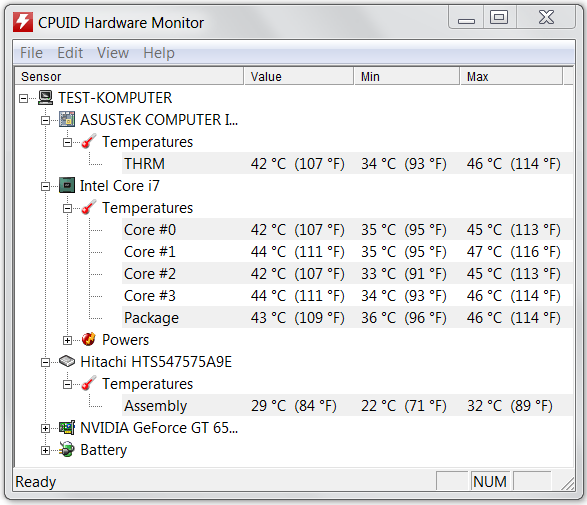Expand the Battery tree node
Image resolution: width=587 pixels, height=505 pixels.
pos(45,450)
